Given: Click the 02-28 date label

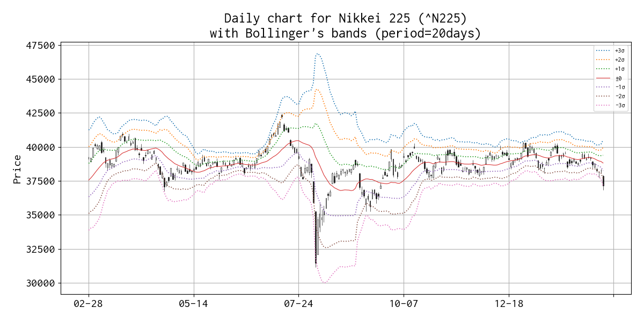Looking at the screenshot, I should tap(89, 305).
